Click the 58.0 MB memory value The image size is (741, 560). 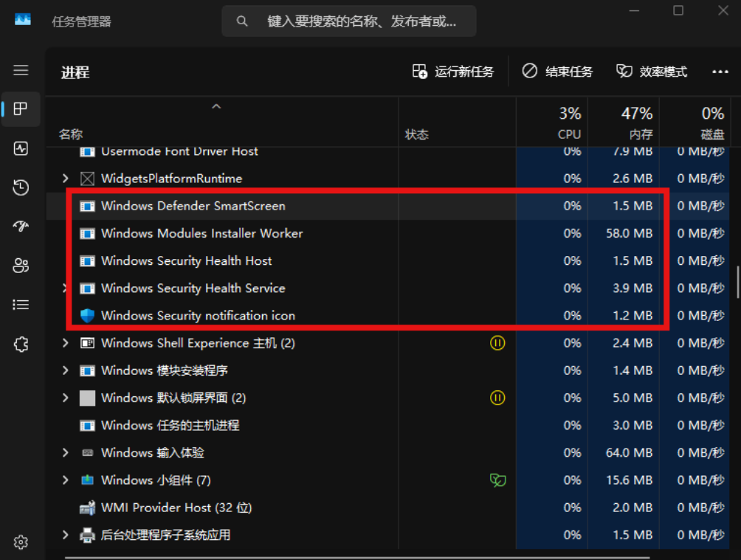point(630,233)
